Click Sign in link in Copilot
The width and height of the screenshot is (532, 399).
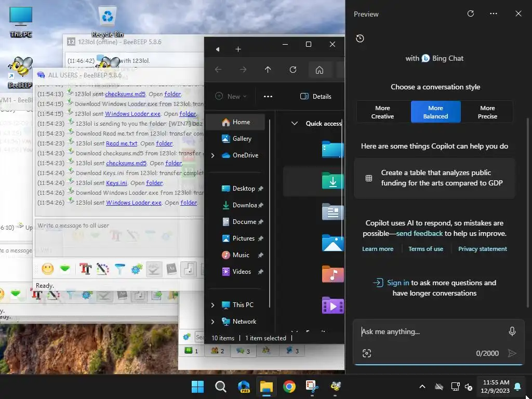(x=398, y=283)
